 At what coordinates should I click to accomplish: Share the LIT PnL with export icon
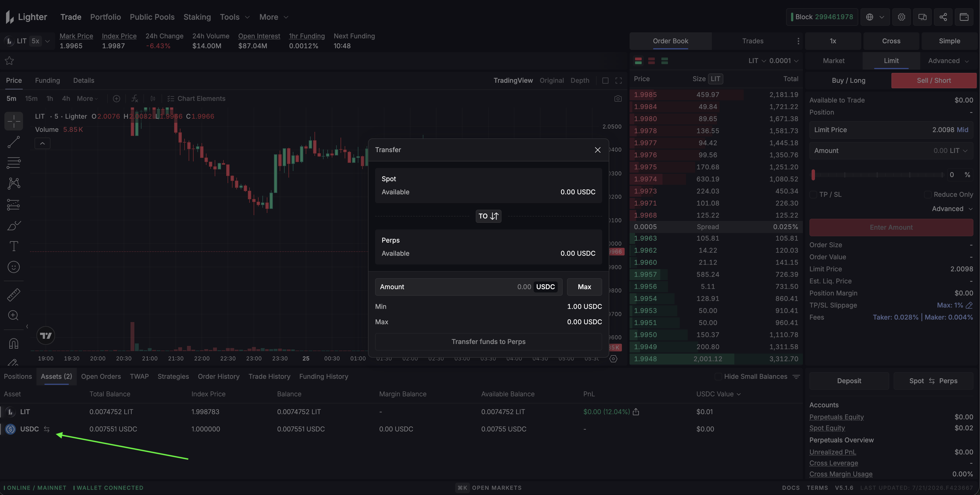tap(636, 412)
